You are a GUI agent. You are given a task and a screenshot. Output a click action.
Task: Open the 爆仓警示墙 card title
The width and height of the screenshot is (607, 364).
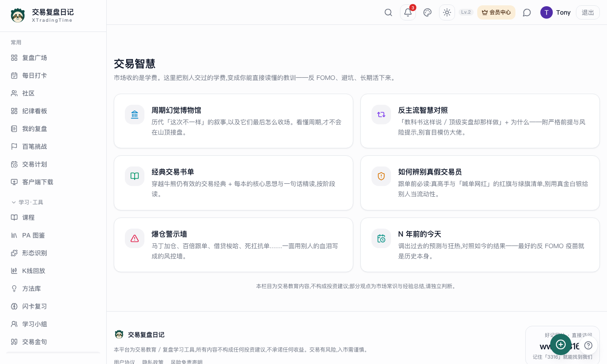[169, 234]
